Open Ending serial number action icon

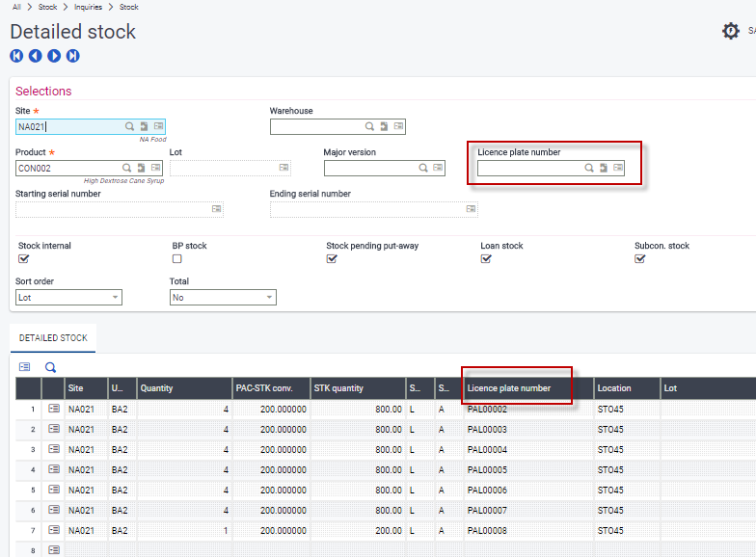[471, 209]
